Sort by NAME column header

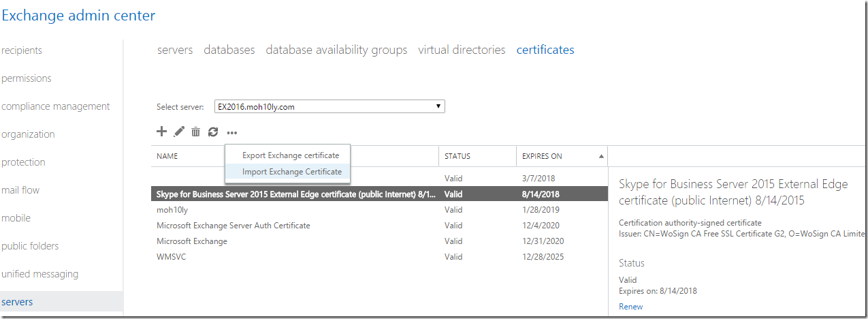coord(167,156)
